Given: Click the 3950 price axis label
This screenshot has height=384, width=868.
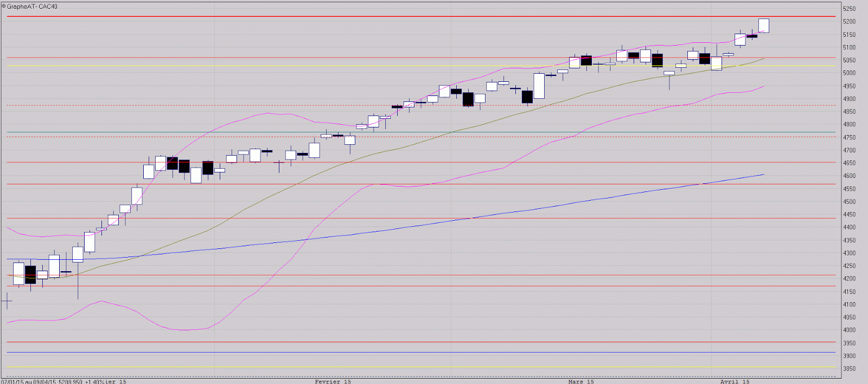Looking at the screenshot, I should pos(849,343).
